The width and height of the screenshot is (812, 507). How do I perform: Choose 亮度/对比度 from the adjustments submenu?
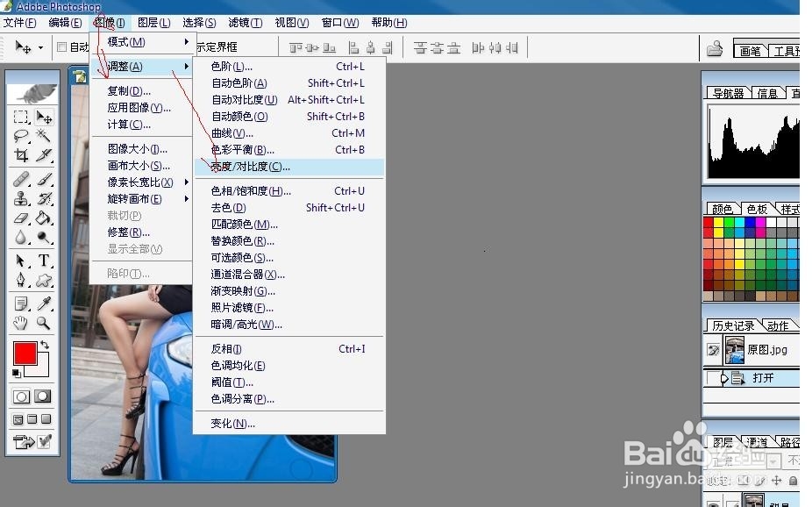(254, 167)
